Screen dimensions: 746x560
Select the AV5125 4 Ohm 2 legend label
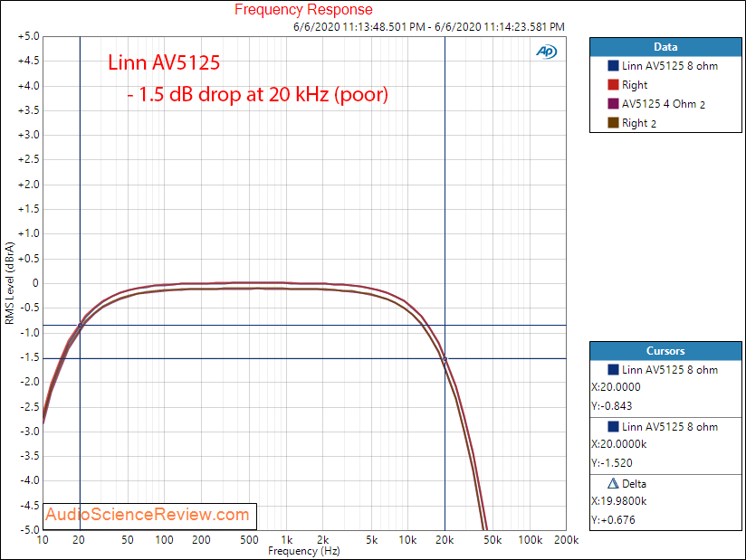(x=664, y=104)
